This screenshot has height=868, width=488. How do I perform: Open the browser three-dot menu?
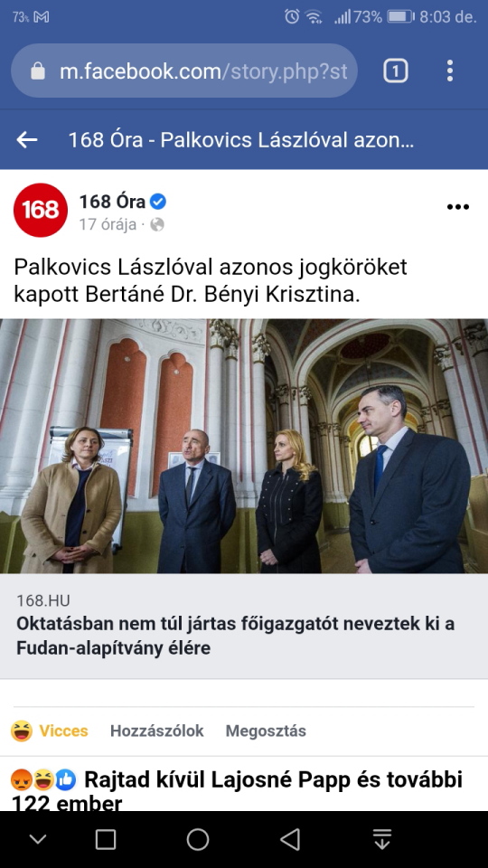450,71
